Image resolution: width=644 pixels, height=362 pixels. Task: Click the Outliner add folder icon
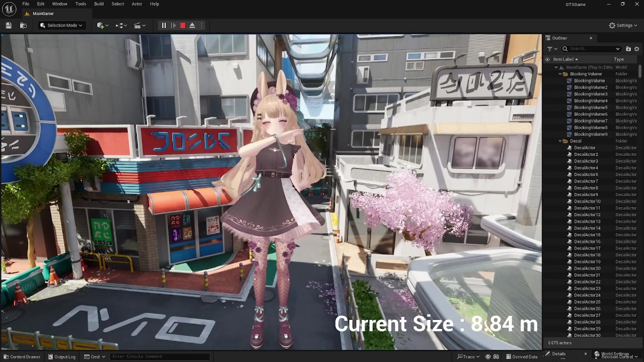click(x=628, y=49)
